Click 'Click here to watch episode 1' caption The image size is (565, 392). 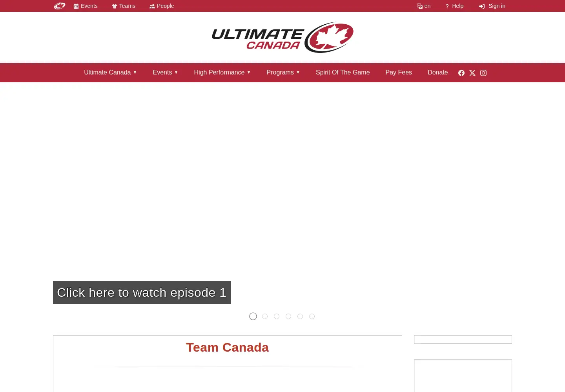click(142, 292)
